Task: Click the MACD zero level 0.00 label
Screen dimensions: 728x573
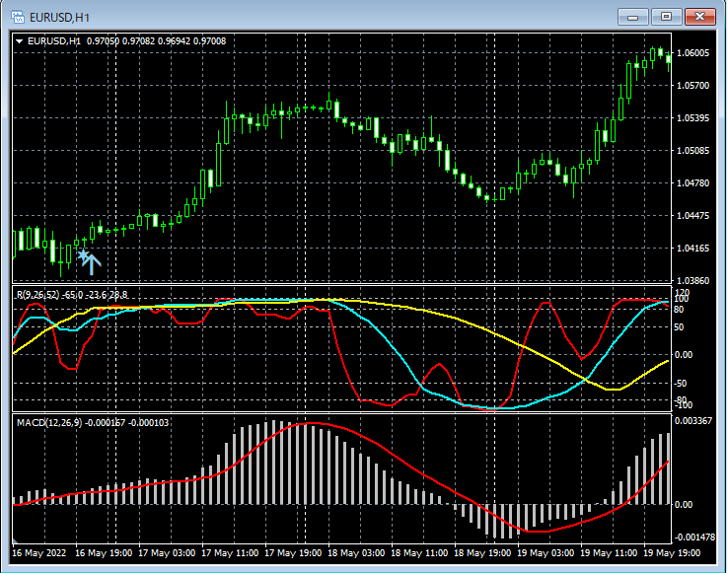Action: [x=684, y=505]
